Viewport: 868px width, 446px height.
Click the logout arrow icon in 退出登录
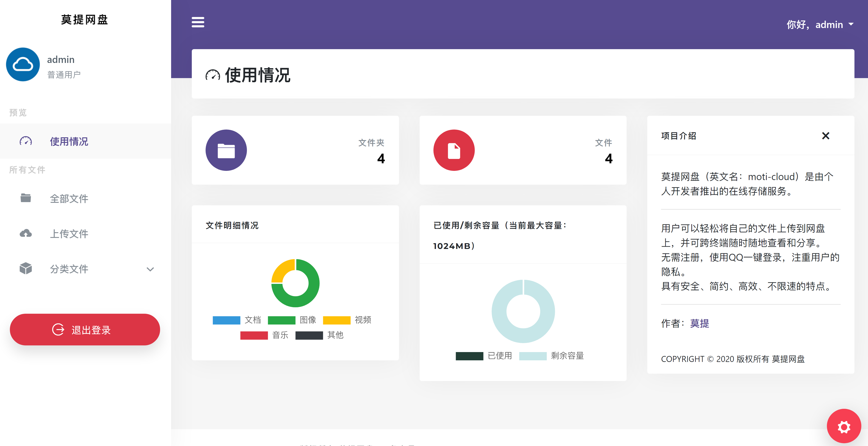[x=58, y=329]
